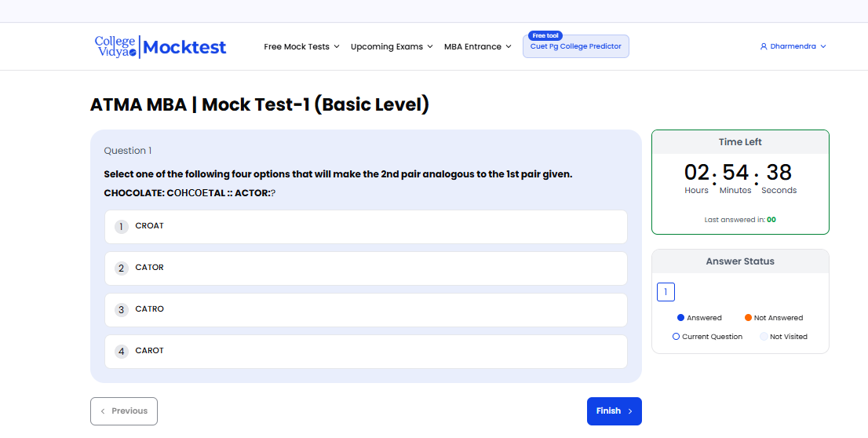
Task: Expand the Free Mock Tests dropdown
Action: [x=301, y=47]
